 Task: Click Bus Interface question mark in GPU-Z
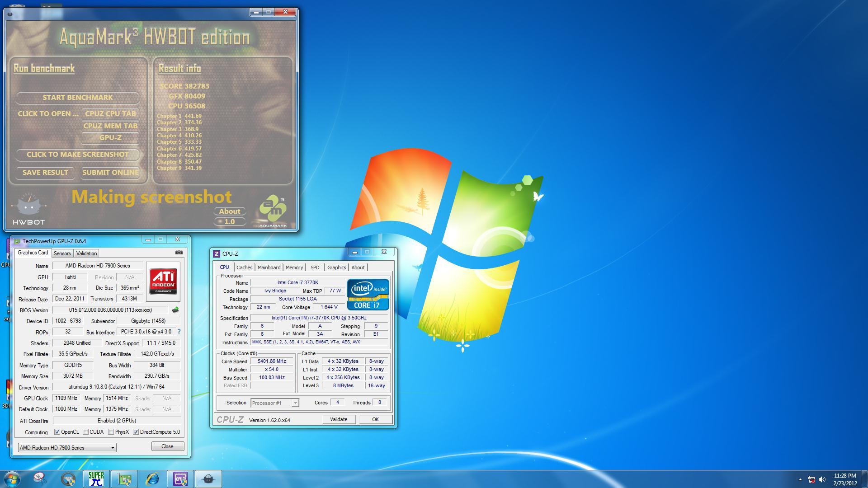coord(179,332)
